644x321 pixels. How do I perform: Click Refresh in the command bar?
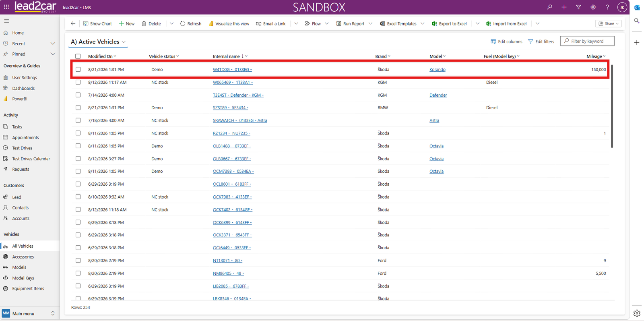(x=191, y=24)
